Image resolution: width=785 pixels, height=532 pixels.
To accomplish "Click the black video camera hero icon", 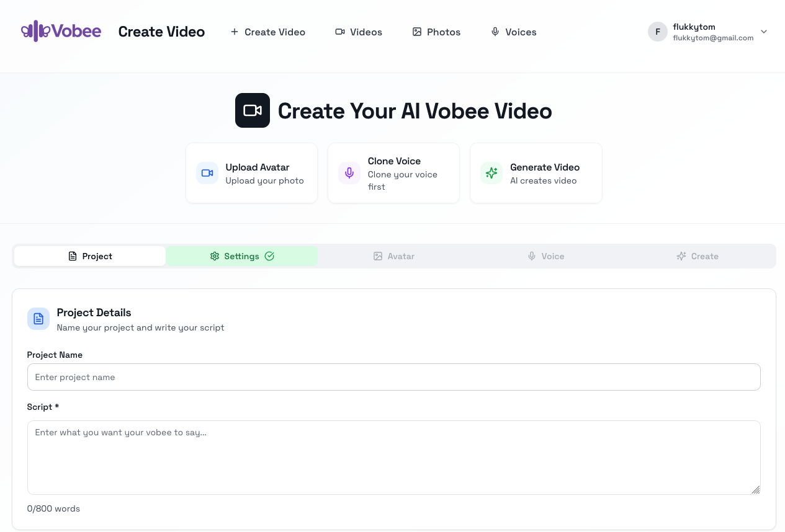I will (x=253, y=110).
